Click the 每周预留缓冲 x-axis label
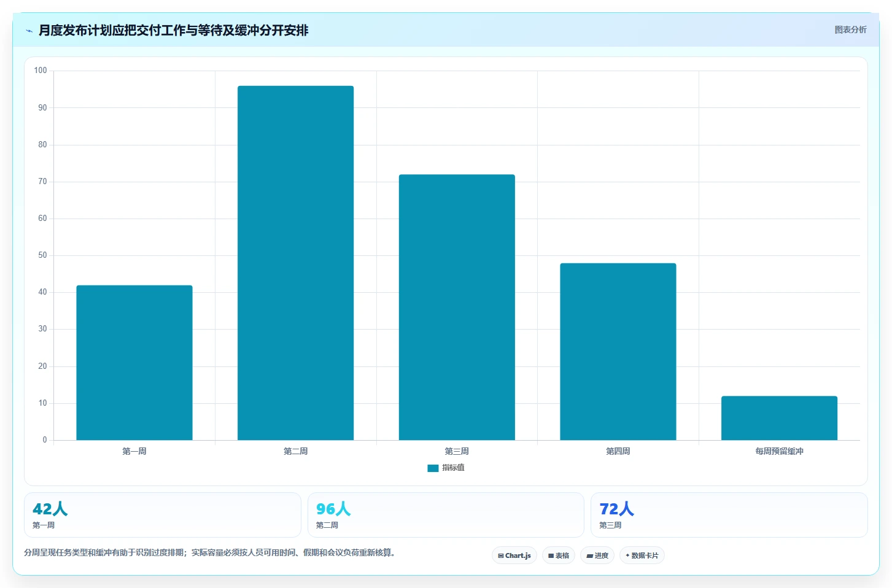Image resolution: width=892 pixels, height=588 pixels. (779, 451)
